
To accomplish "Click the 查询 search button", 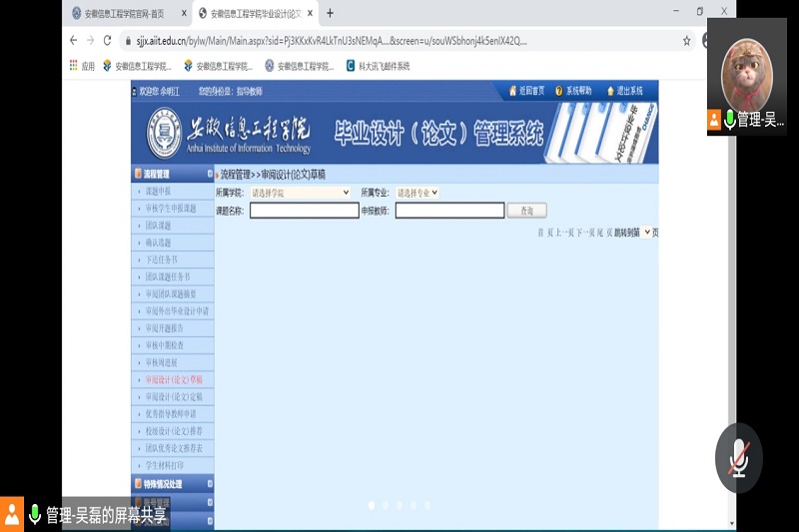I will click(526, 211).
